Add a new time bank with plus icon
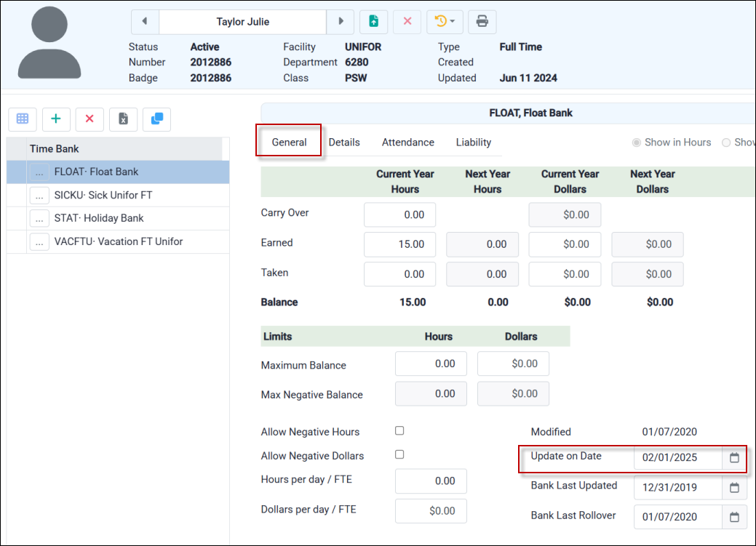The width and height of the screenshot is (756, 546). click(56, 119)
